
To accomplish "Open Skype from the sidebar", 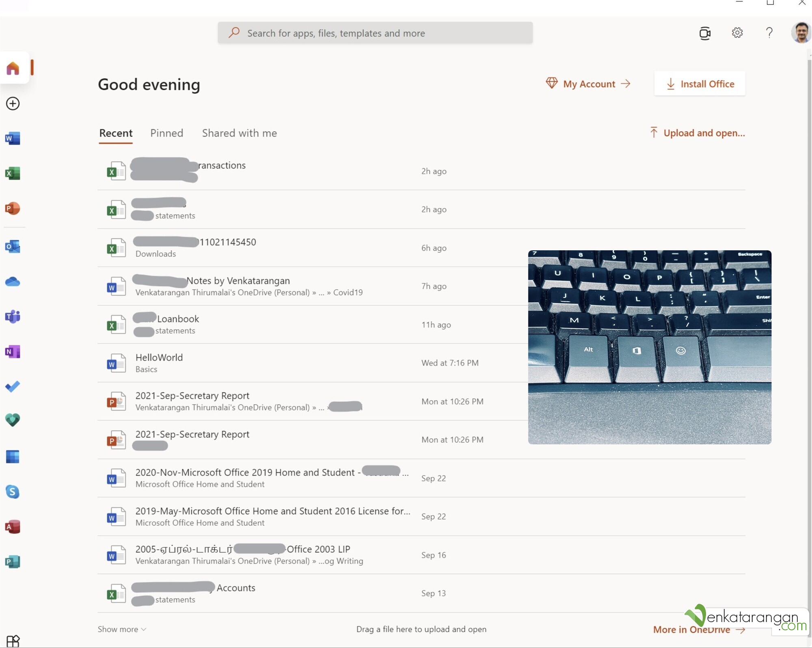I will [x=13, y=492].
